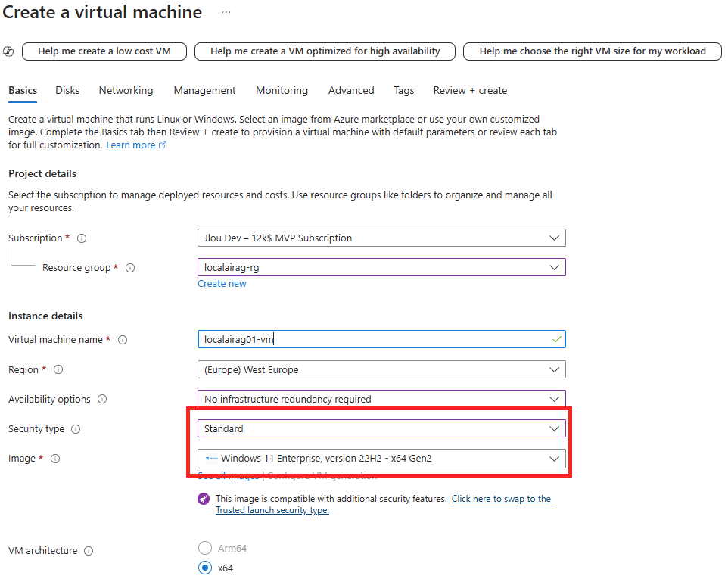728x582 pixels.
Task: Show info tooltip for Subscription
Action: [x=82, y=238]
